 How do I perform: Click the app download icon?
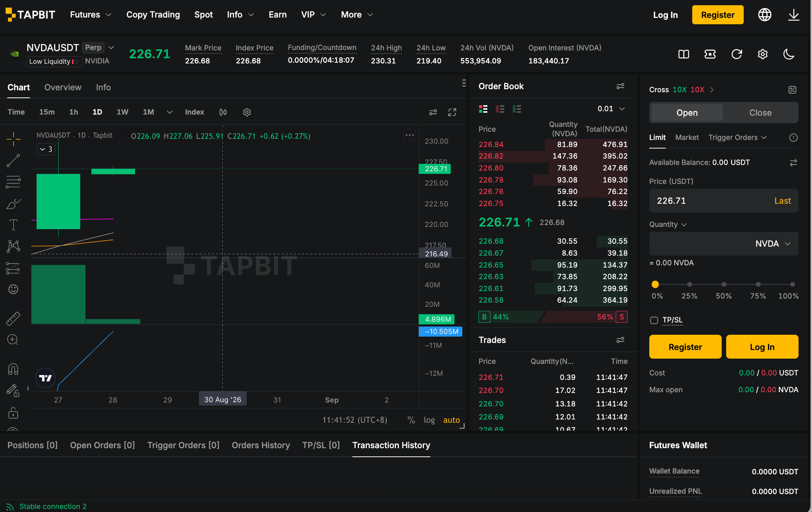[794, 15]
